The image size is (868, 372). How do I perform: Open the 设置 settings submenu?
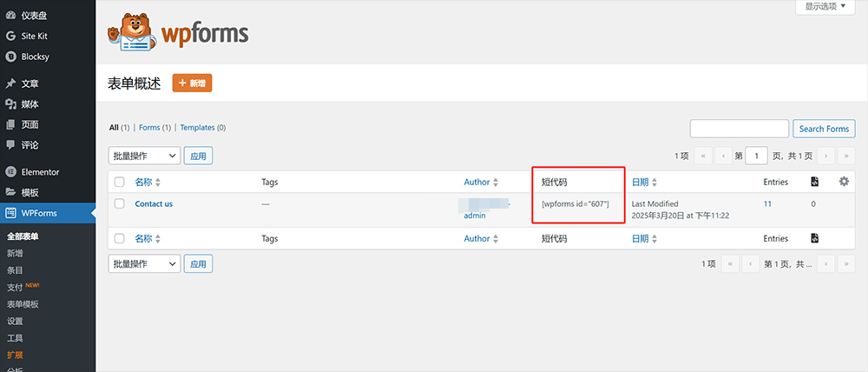[x=15, y=321]
